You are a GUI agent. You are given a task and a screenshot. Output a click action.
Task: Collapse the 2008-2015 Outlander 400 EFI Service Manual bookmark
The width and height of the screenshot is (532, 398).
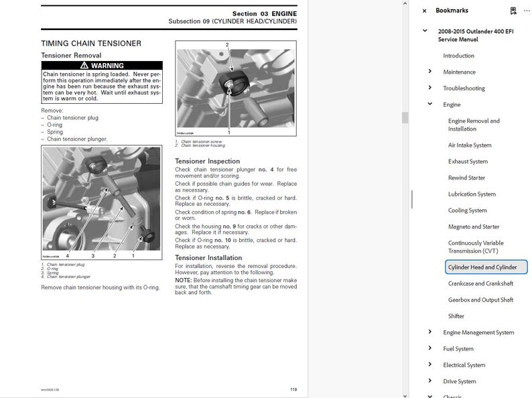(x=425, y=31)
